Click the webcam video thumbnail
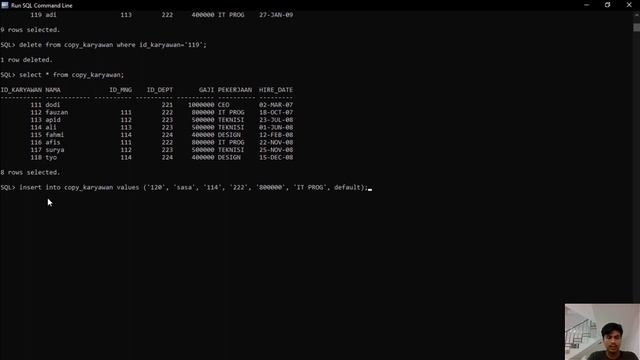 click(602, 331)
